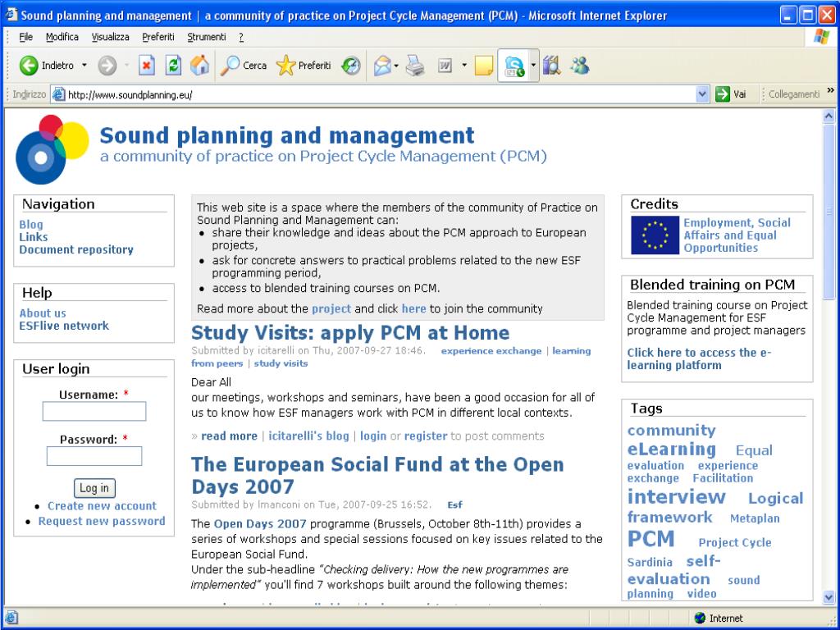This screenshot has width=840, height=630.
Task: Click the Vai go button
Action: [x=731, y=94]
